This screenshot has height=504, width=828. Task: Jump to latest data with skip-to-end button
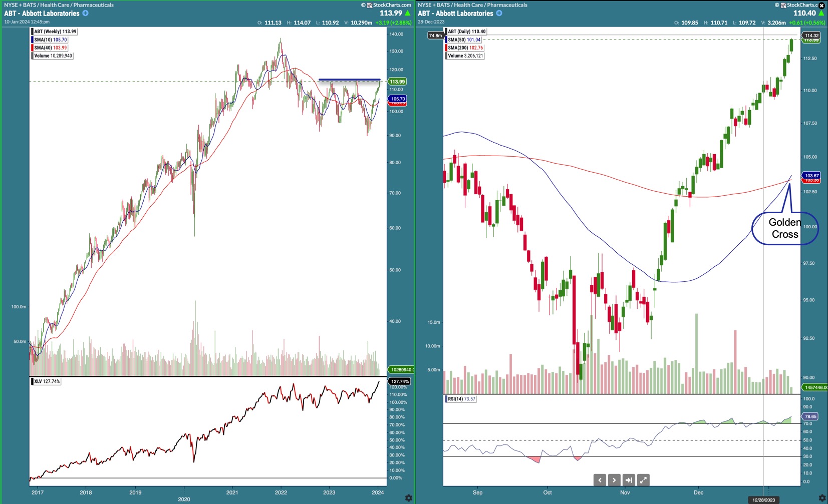tap(629, 480)
